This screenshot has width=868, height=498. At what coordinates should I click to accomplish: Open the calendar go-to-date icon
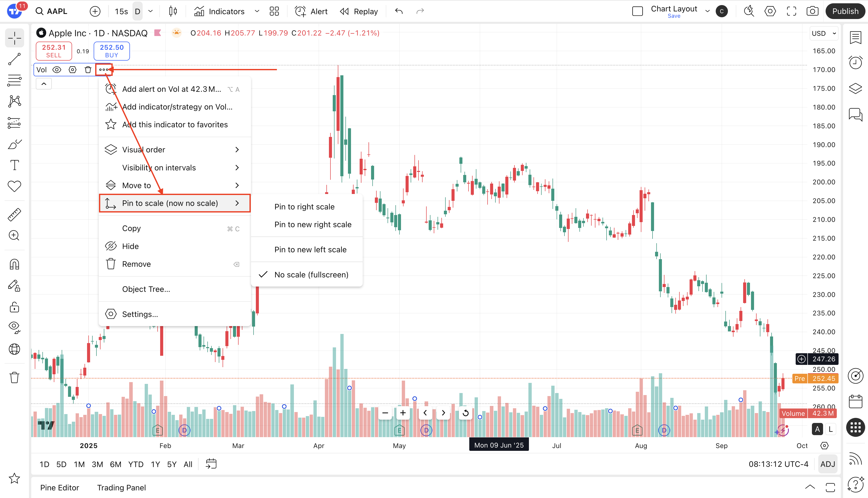click(x=211, y=464)
